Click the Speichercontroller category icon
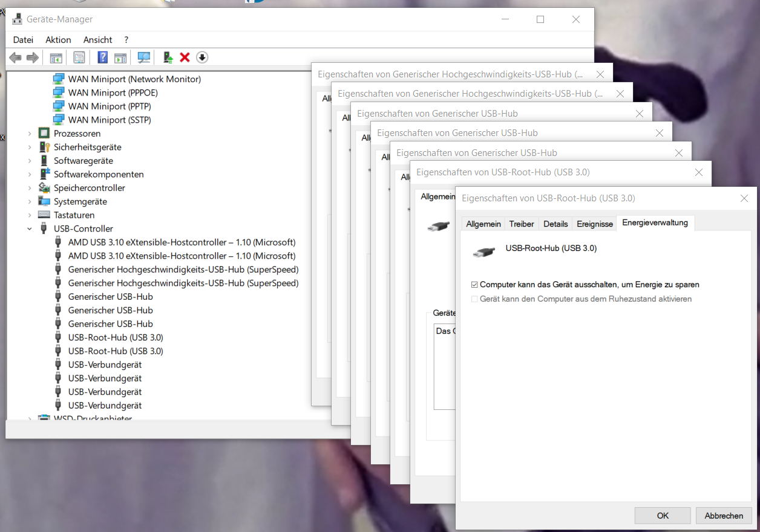 coord(44,187)
